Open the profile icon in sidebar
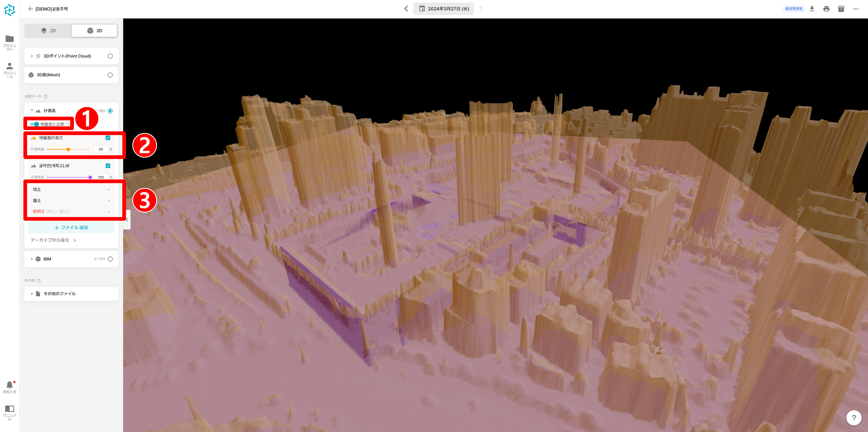The height and width of the screenshot is (432, 868). pos(9,66)
